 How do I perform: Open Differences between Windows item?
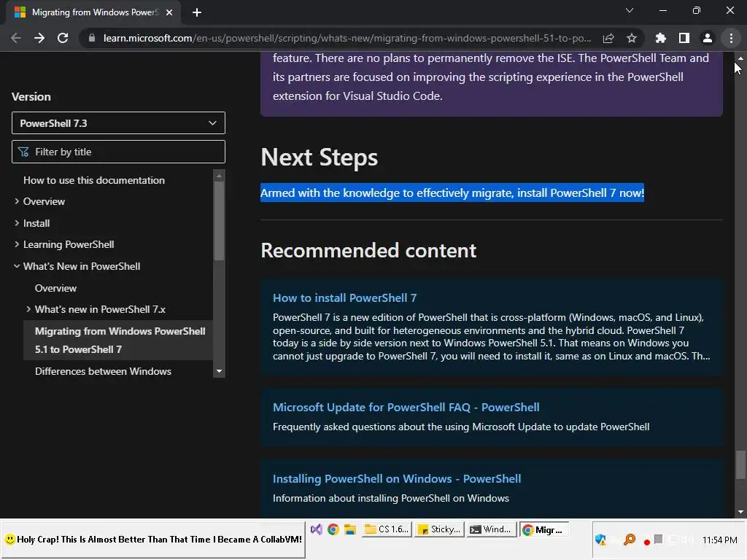pos(103,371)
